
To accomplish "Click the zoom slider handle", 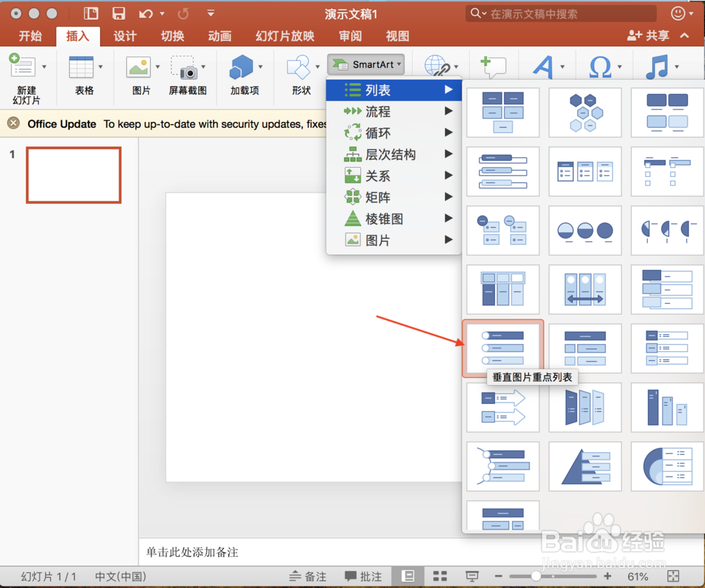I will pyautogui.click(x=536, y=576).
